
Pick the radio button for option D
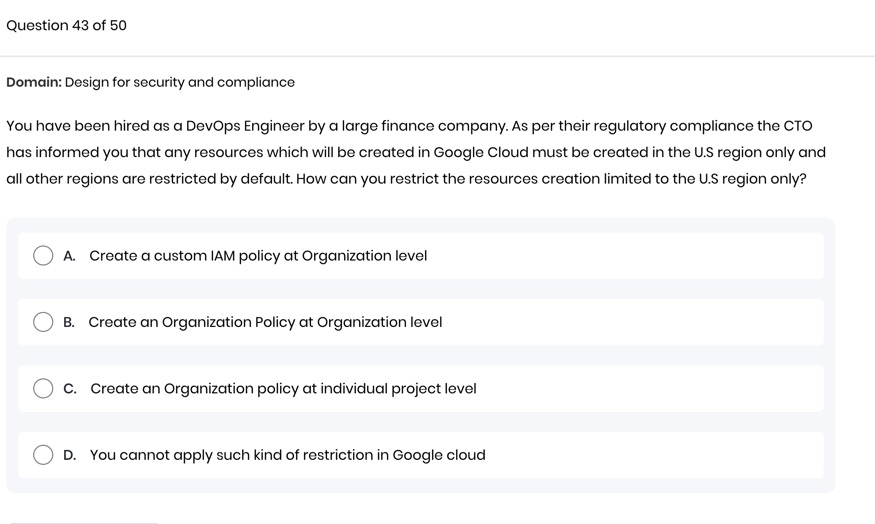pos(43,455)
